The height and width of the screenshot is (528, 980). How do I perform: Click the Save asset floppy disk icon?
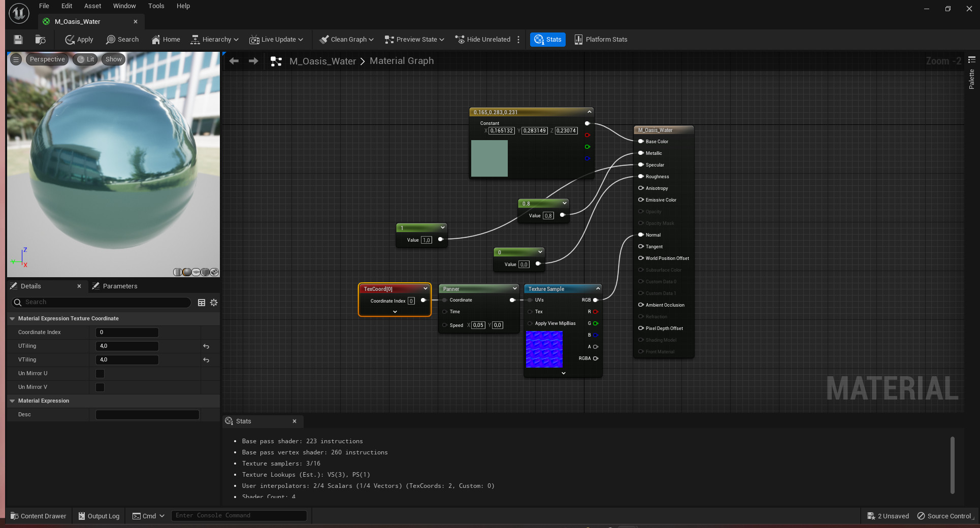tap(18, 40)
